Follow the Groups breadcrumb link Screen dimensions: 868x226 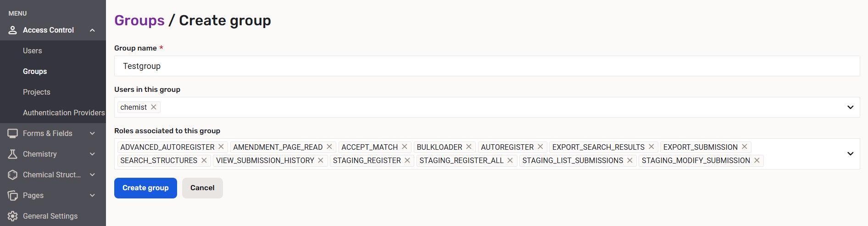point(139,20)
